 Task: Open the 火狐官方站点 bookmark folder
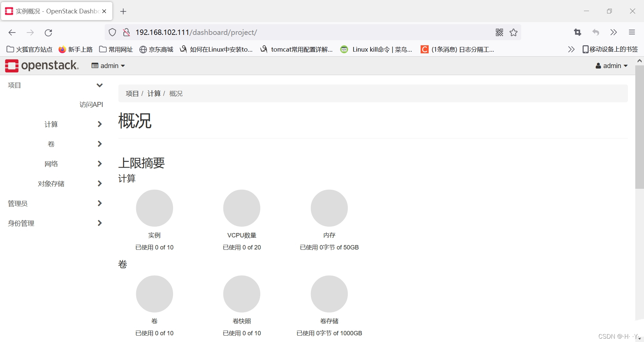(30, 49)
